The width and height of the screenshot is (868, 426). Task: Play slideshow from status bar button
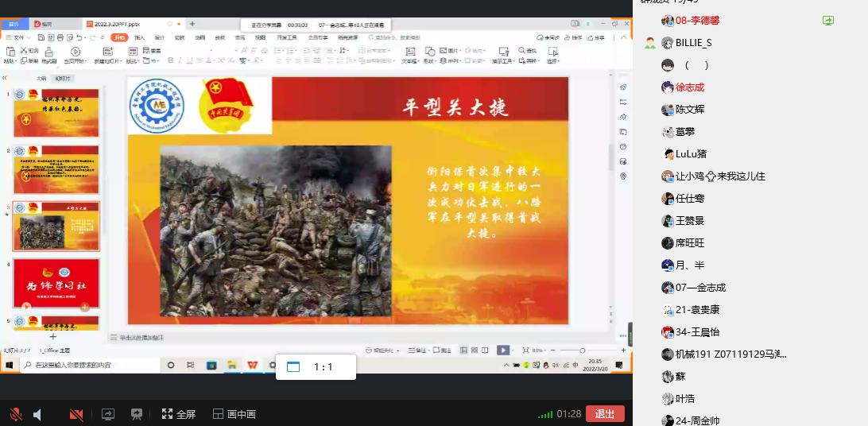coord(502,350)
